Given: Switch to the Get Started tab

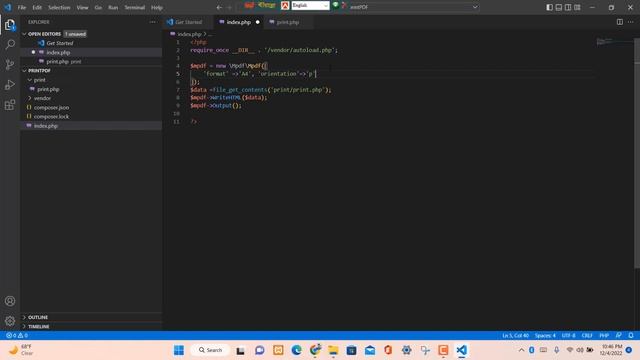Looking at the screenshot, I should coord(189,22).
